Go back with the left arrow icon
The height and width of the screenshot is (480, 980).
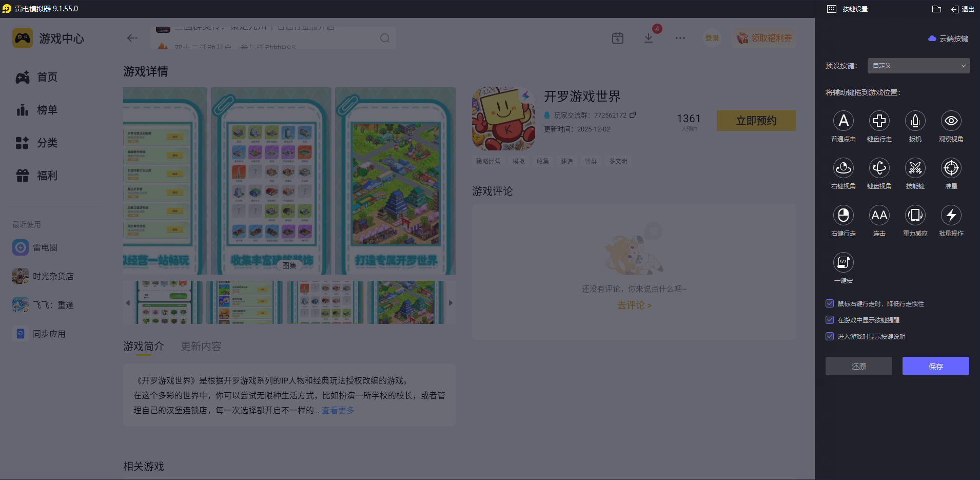132,38
